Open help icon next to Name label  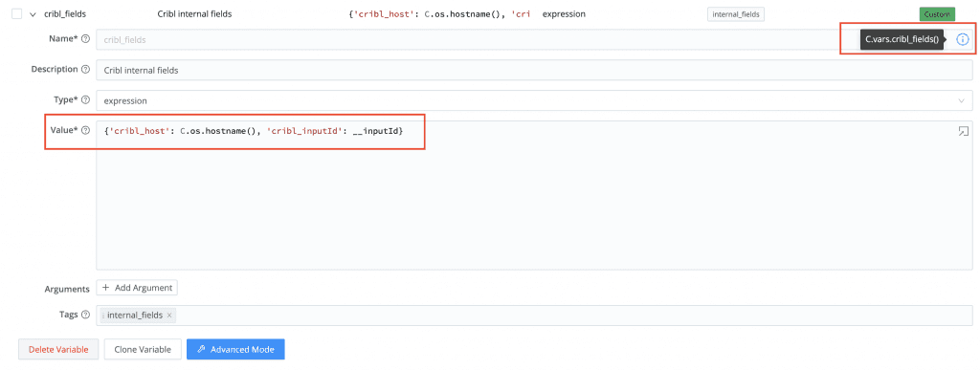click(85, 39)
